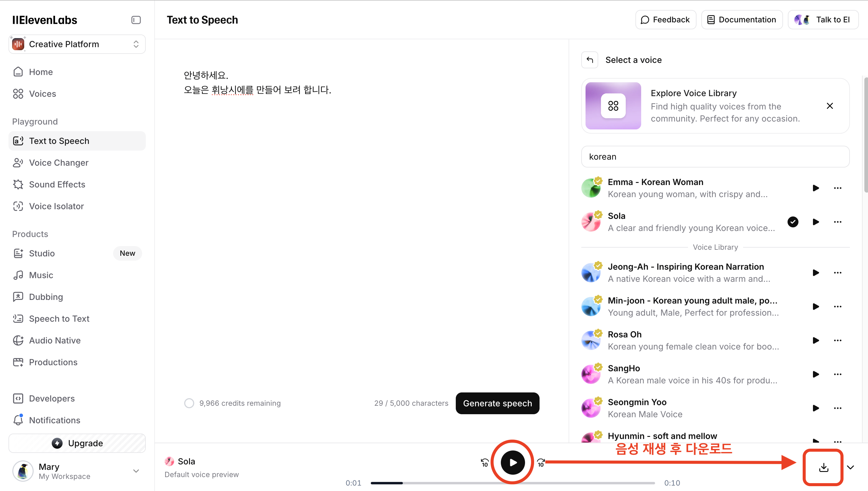Screen dimensions: 868x491
Task: Download the generated Sola audio
Action: 823,467
